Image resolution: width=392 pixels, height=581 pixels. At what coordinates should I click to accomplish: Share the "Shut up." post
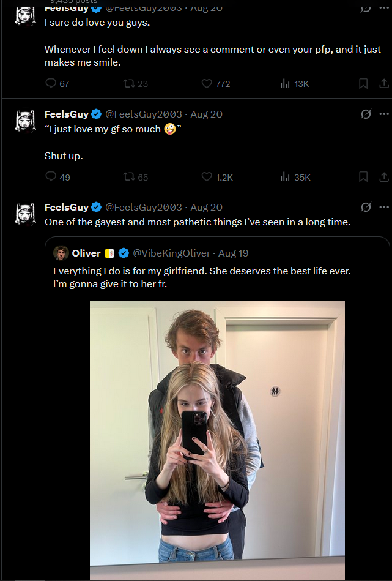coord(383,177)
